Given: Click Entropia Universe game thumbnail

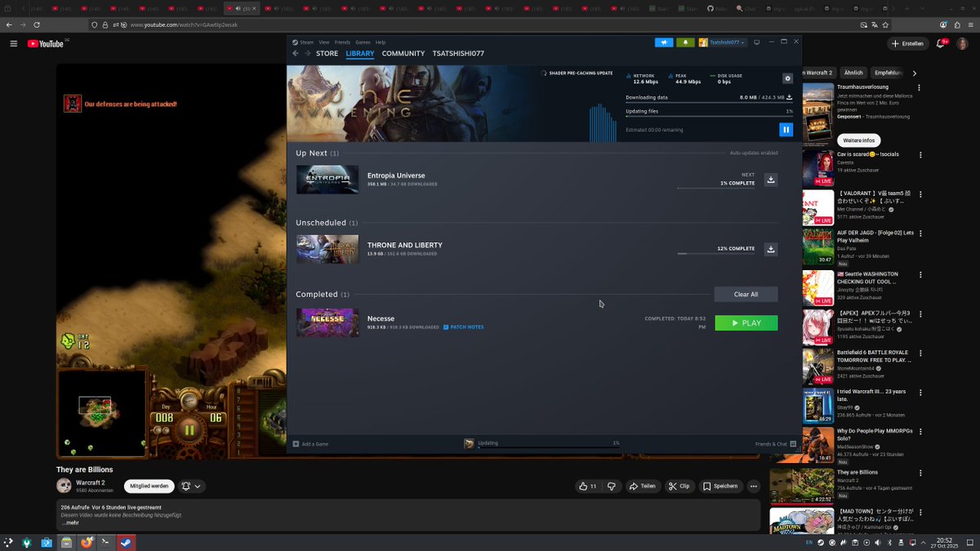Looking at the screenshot, I should [327, 180].
